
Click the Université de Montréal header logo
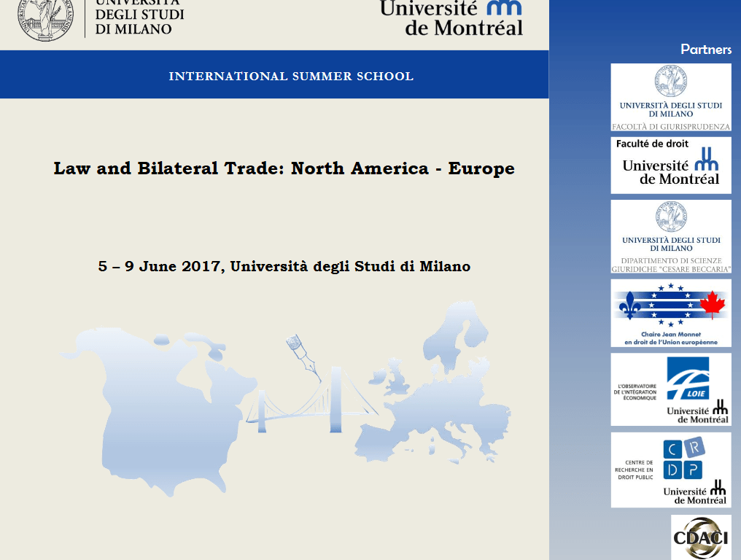click(x=451, y=17)
